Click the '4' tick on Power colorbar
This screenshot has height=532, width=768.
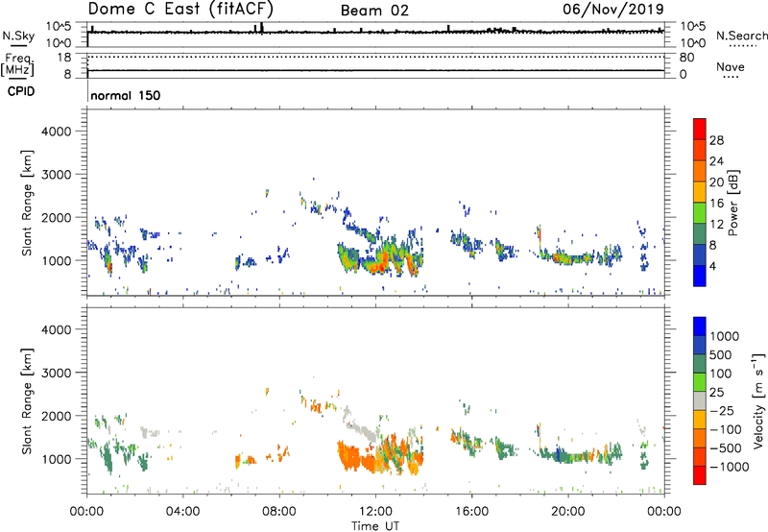pos(713,266)
